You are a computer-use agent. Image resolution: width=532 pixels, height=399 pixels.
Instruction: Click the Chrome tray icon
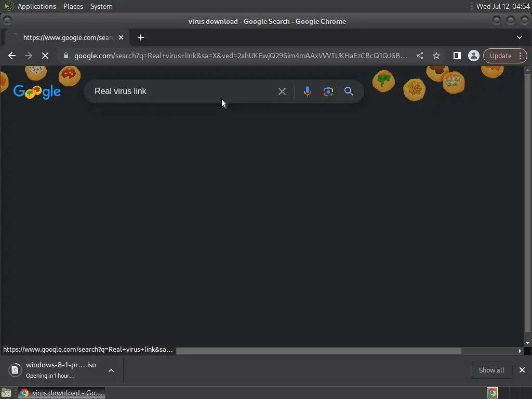(492, 393)
